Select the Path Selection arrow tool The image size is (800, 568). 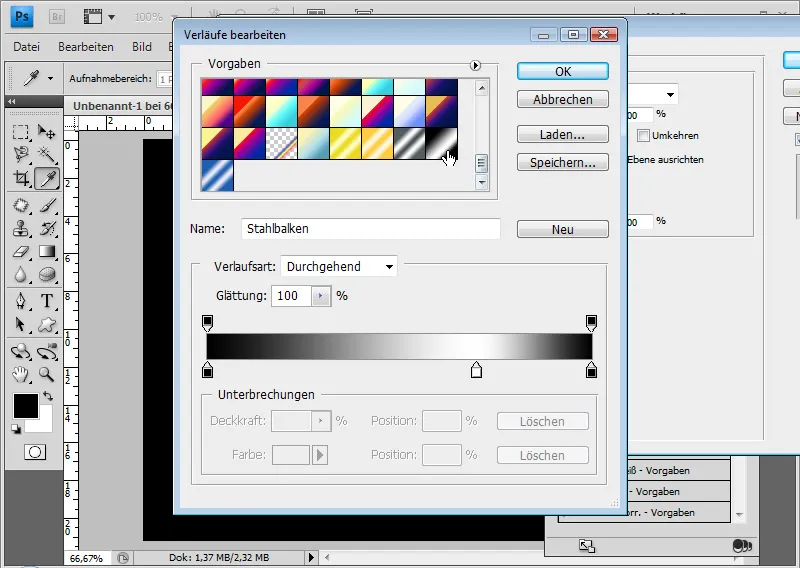[x=21, y=325]
